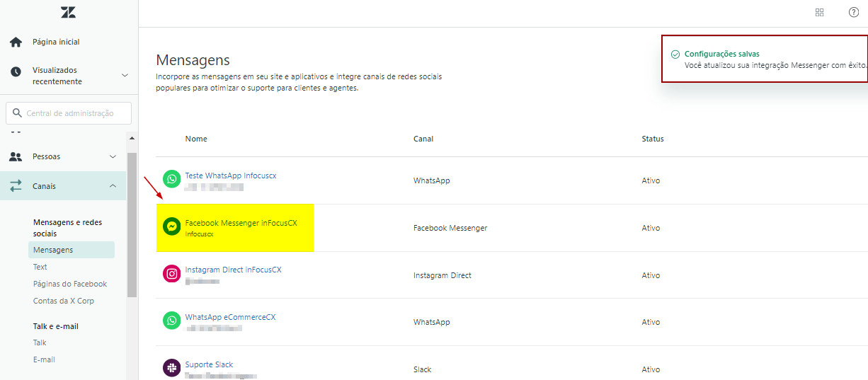Click the Instagram Direct channel icon

click(171, 274)
